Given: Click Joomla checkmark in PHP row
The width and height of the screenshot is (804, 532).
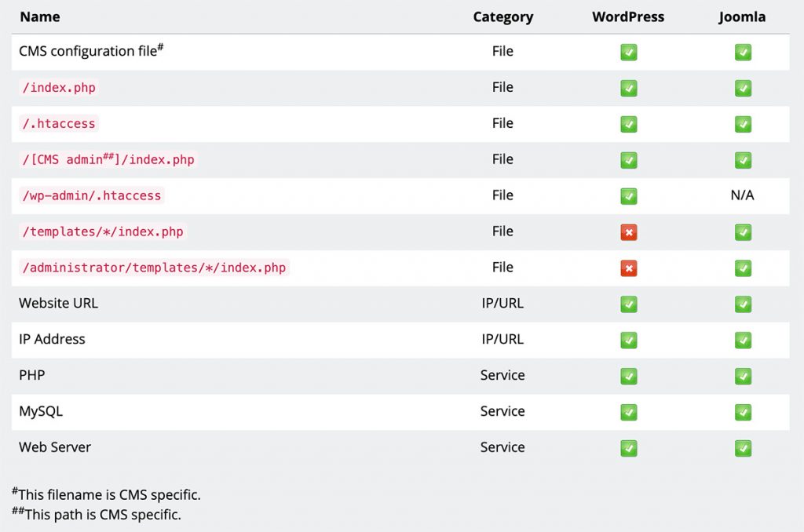Looking at the screenshot, I should click(743, 376).
